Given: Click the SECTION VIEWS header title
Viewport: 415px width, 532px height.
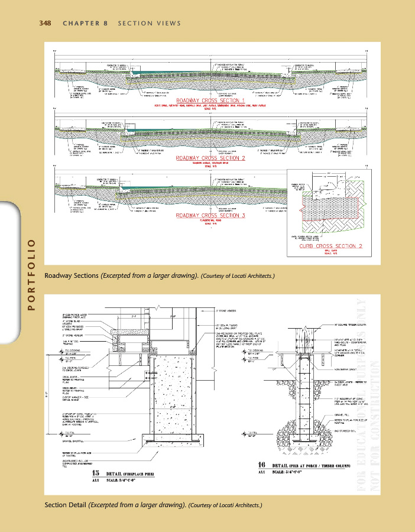Looking at the screenshot, I should (x=150, y=24).
